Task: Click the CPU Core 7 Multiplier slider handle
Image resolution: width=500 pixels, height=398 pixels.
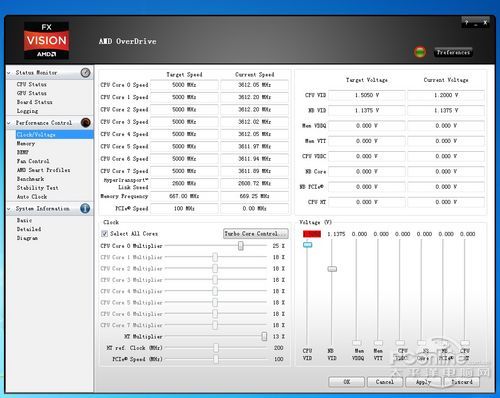Action: [x=215, y=325]
